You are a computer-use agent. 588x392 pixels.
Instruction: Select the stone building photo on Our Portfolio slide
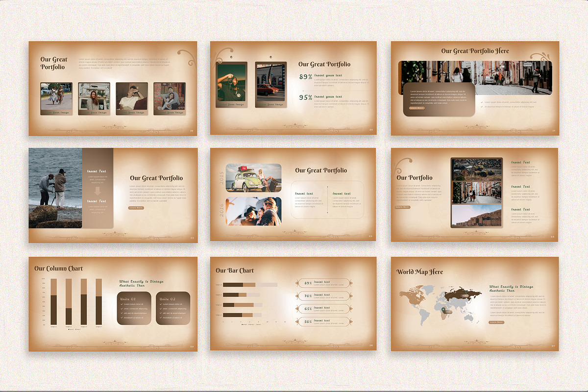477,215
